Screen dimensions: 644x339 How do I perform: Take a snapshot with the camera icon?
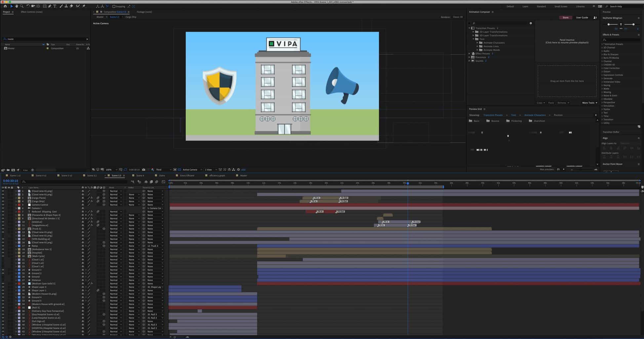pyautogui.click(x=143, y=170)
